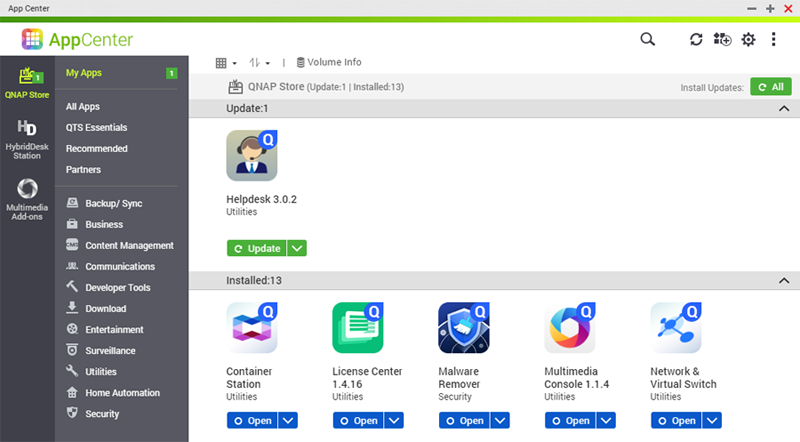This screenshot has height=442, width=800.
Task: Click the Helpdesk 3.0.2 title text
Action: [x=261, y=199]
